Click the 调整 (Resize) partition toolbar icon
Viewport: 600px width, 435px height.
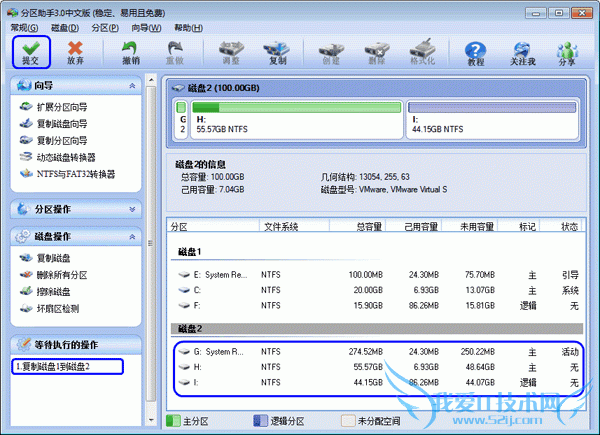click(x=231, y=52)
